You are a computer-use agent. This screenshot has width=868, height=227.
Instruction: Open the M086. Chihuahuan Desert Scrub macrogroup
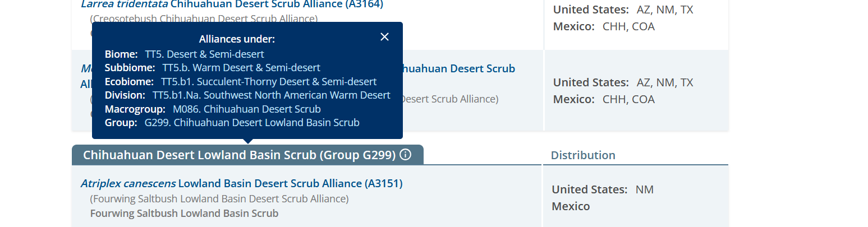click(246, 109)
